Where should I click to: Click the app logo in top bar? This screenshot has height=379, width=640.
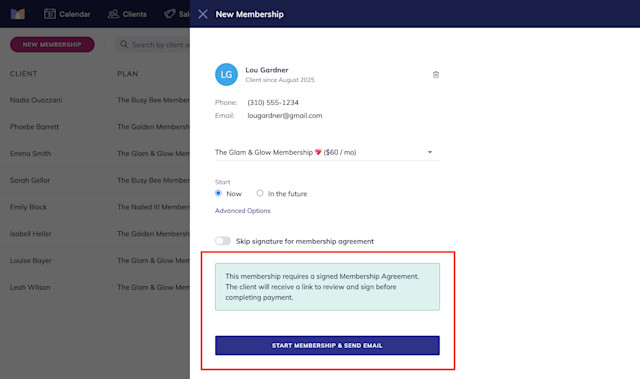pos(18,14)
